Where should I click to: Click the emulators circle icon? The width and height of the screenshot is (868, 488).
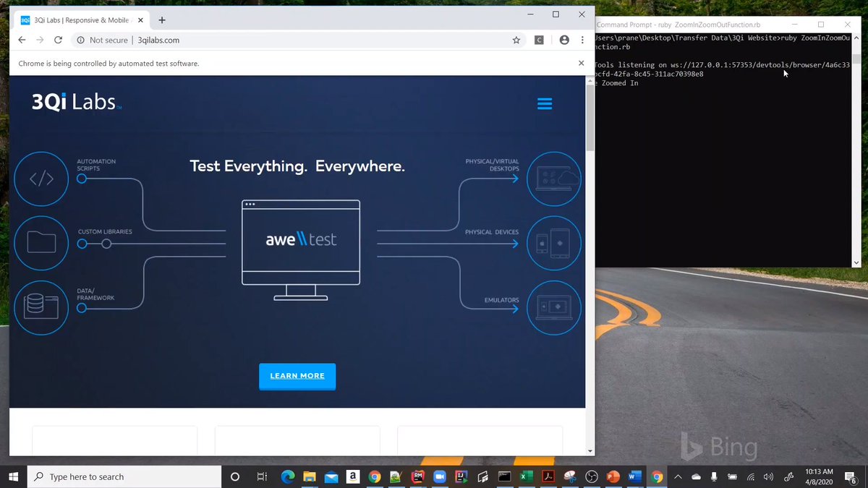click(553, 308)
